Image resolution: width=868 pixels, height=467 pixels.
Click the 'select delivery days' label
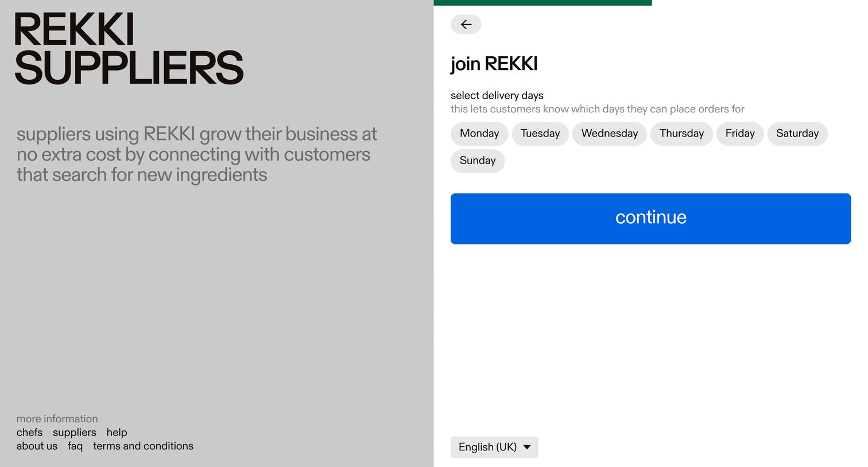click(497, 95)
